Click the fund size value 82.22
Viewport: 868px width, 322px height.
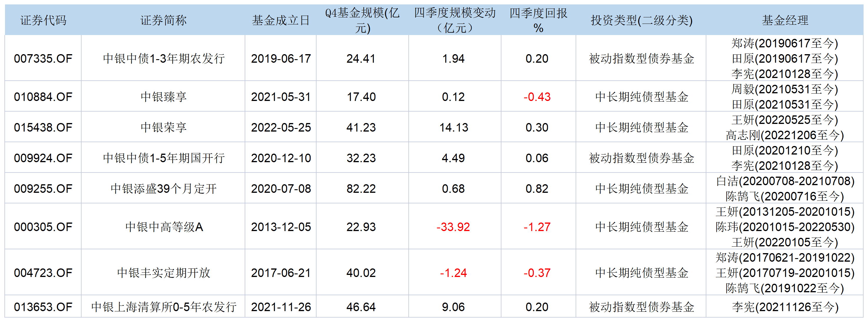pyautogui.click(x=361, y=189)
